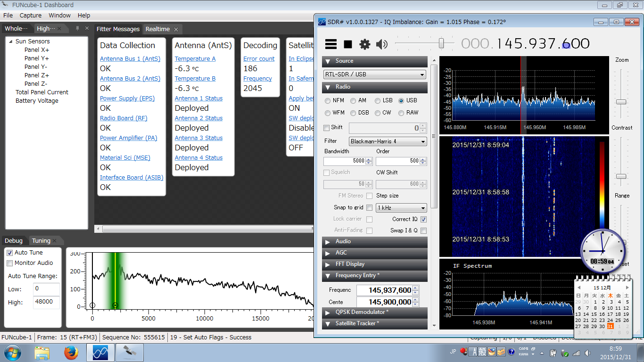Viewport: 644px width, 362px height.
Task: Toggle the Snap to grid checkbox
Action: (369, 207)
